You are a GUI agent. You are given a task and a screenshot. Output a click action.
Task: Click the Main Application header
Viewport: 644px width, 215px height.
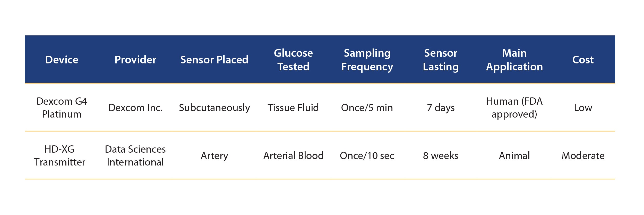514,60
